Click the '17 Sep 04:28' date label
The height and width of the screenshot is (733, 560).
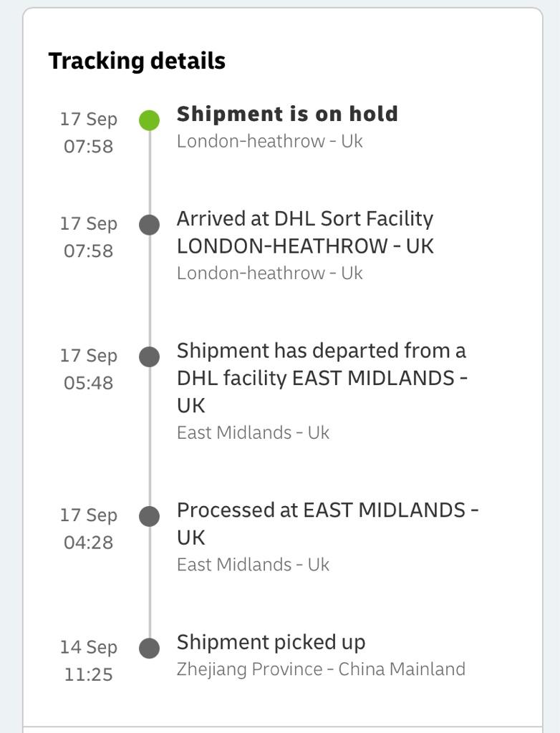(88, 529)
